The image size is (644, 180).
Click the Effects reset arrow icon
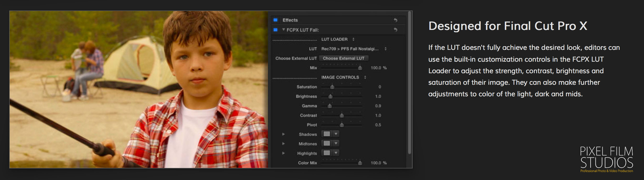(x=395, y=20)
